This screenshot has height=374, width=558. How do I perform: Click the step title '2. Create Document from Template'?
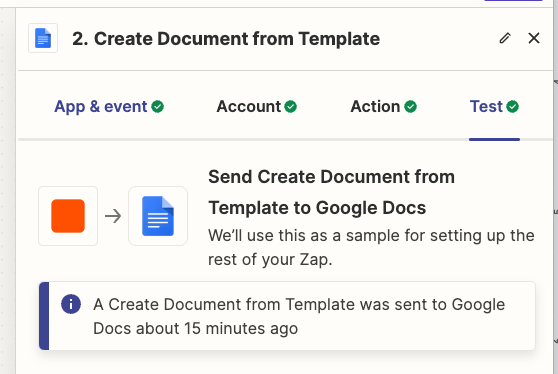click(x=226, y=38)
